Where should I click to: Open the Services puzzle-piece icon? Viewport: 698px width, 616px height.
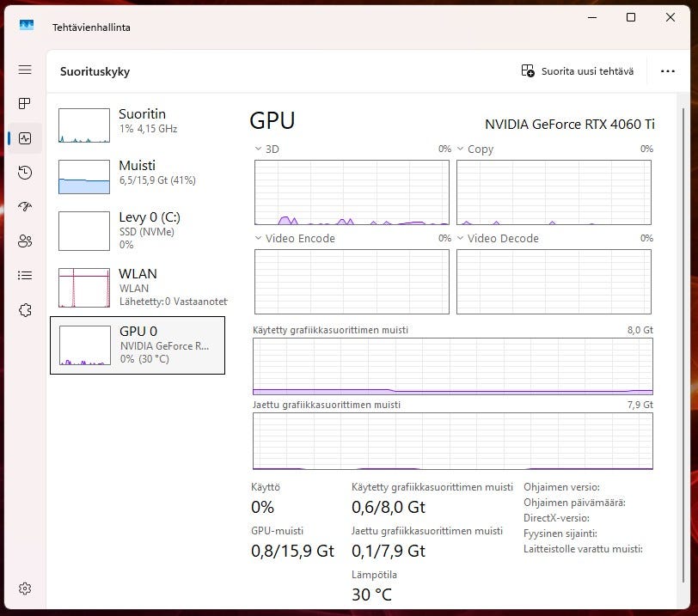point(25,310)
